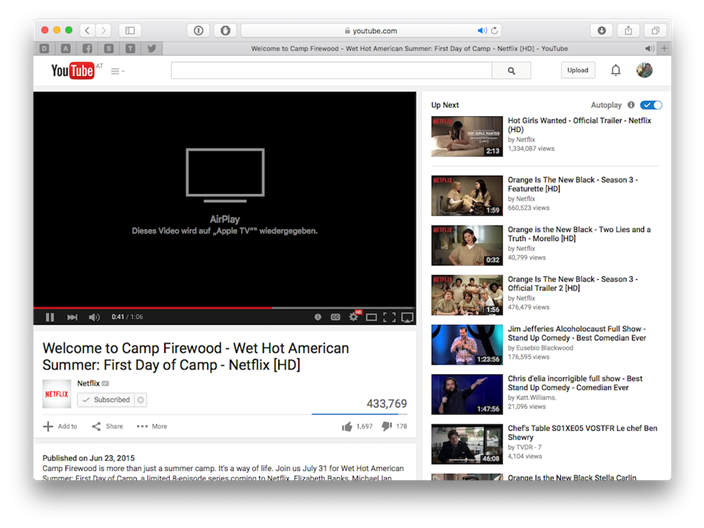Toggle the Autoplay switch
Screen dimensions: 704x528
click(x=651, y=105)
